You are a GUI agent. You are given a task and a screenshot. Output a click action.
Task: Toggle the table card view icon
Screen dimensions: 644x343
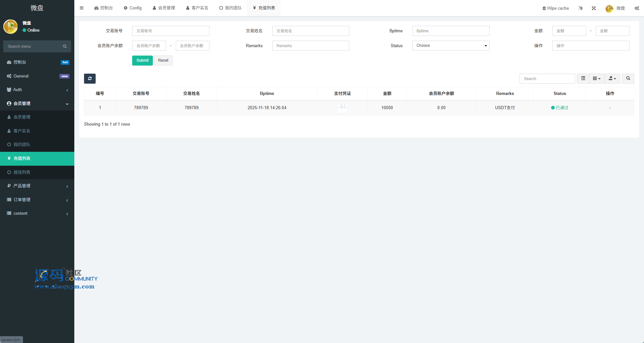click(x=583, y=78)
